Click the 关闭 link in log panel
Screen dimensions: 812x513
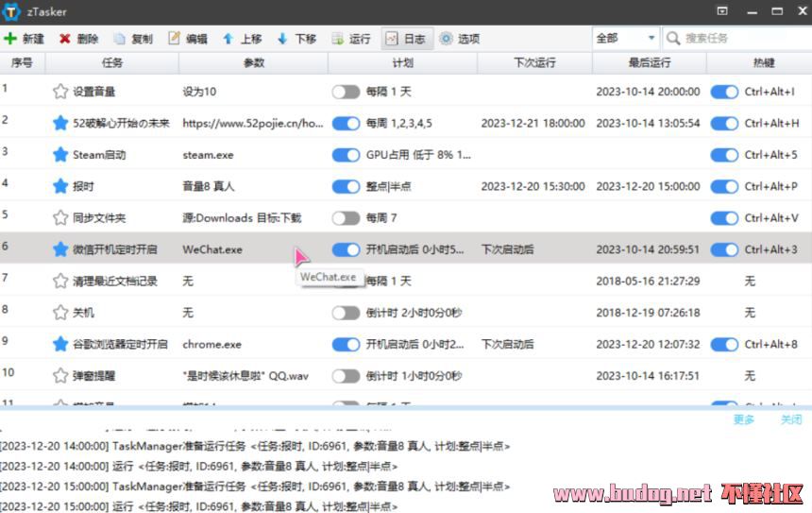[791, 419]
